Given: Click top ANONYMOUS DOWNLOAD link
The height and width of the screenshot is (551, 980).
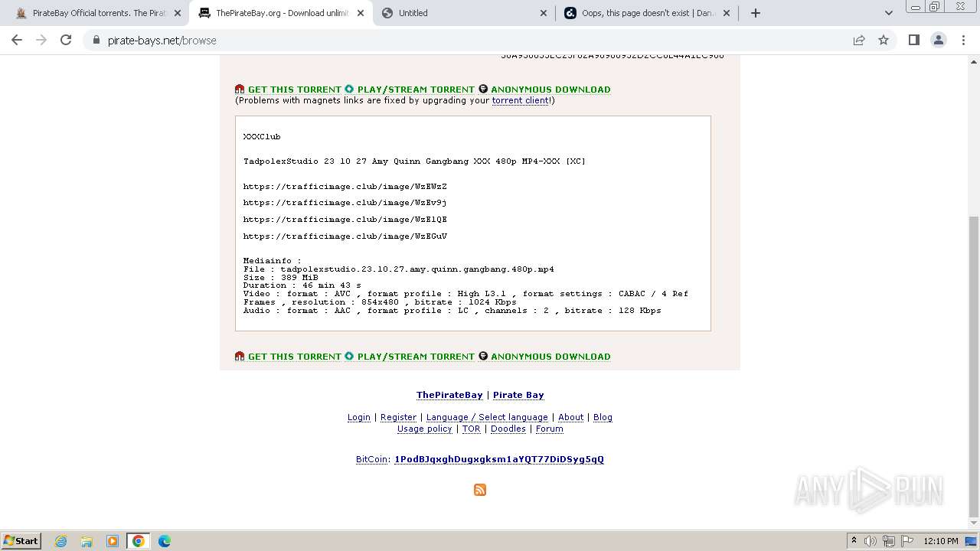Looking at the screenshot, I should point(550,90).
